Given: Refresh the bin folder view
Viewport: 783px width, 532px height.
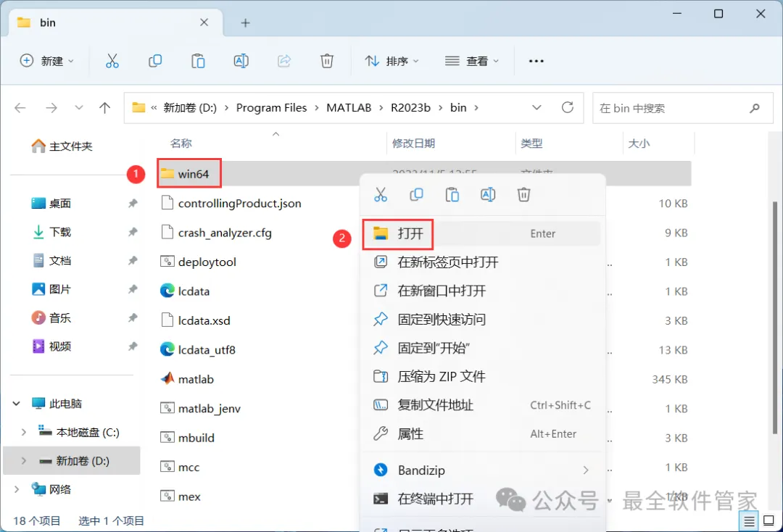Looking at the screenshot, I should coord(568,107).
